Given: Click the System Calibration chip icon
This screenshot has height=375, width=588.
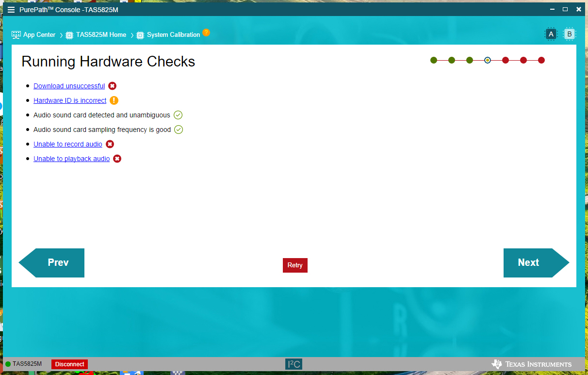Looking at the screenshot, I should (x=140, y=35).
